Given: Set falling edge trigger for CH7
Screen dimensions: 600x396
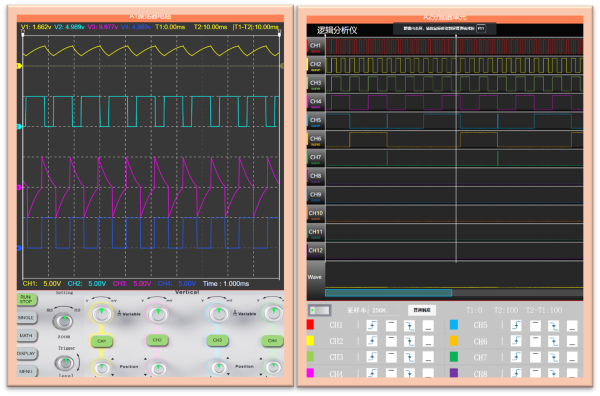Looking at the screenshot, I should [553, 357].
